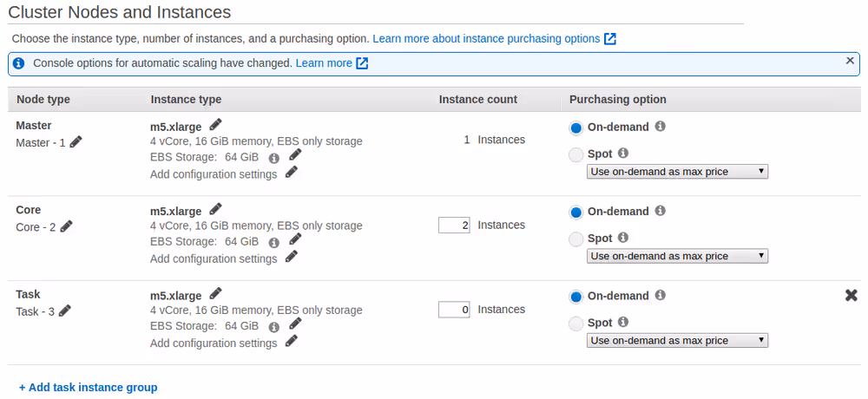Show info for Master EBS Storage
868x399 pixels.
[x=274, y=159]
